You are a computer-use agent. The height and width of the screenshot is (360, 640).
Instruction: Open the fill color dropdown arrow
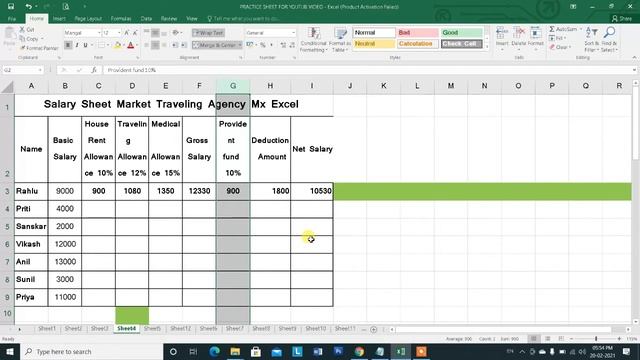(124, 45)
